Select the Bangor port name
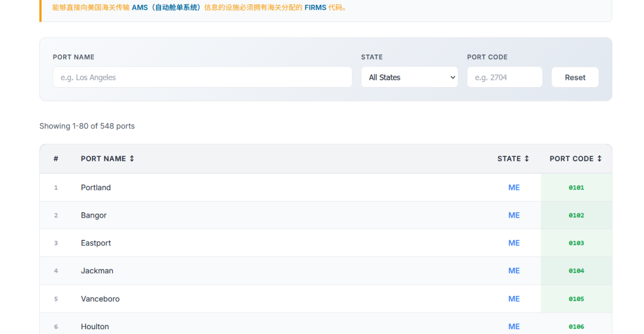644x334 pixels. coord(94,215)
